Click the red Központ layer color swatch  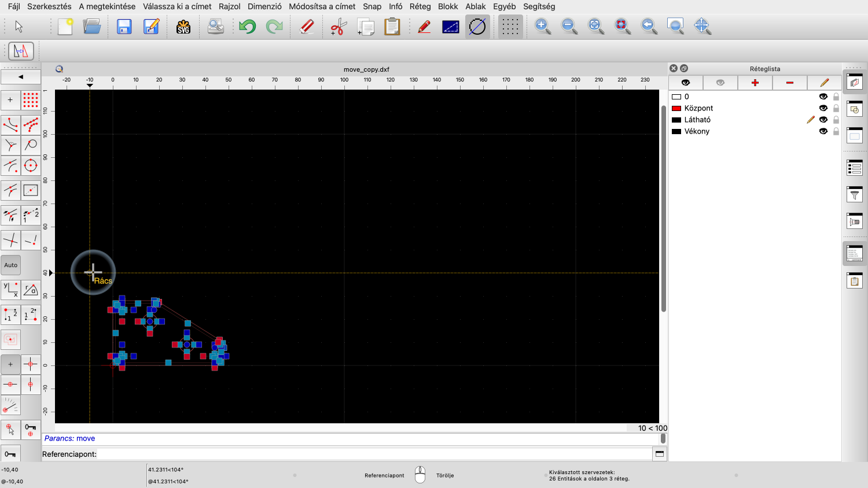[x=676, y=108]
